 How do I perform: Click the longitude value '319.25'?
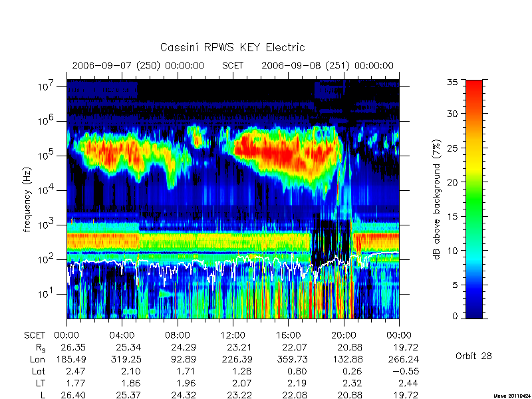[126, 359]
